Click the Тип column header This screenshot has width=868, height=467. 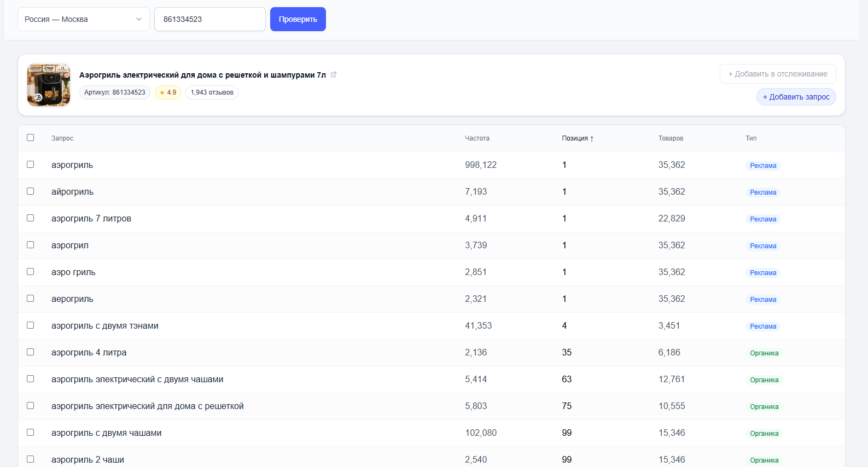[x=751, y=138]
